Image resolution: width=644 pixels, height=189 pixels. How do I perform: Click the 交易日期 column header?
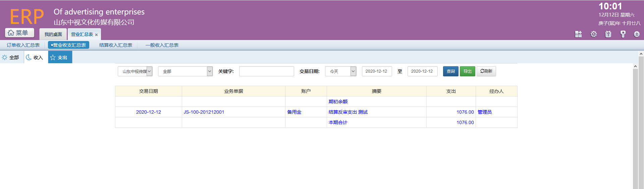pos(149,91)
